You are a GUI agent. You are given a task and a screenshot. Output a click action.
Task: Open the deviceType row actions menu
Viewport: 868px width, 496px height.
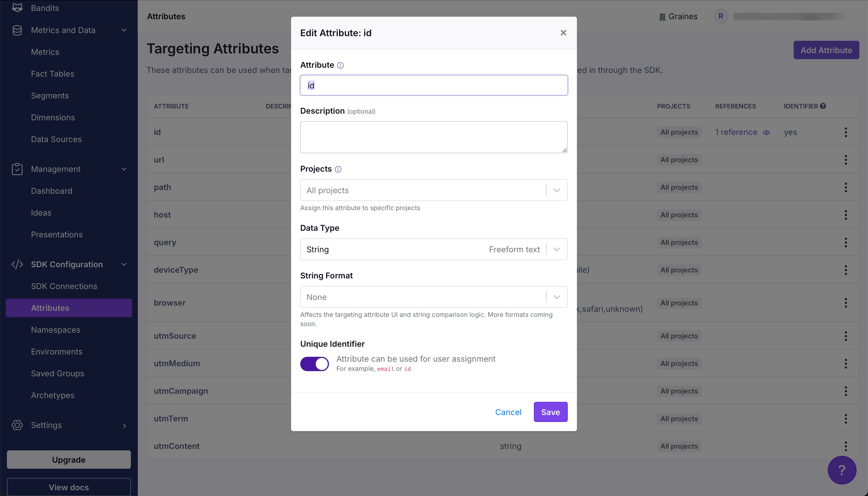pos(846,270)
